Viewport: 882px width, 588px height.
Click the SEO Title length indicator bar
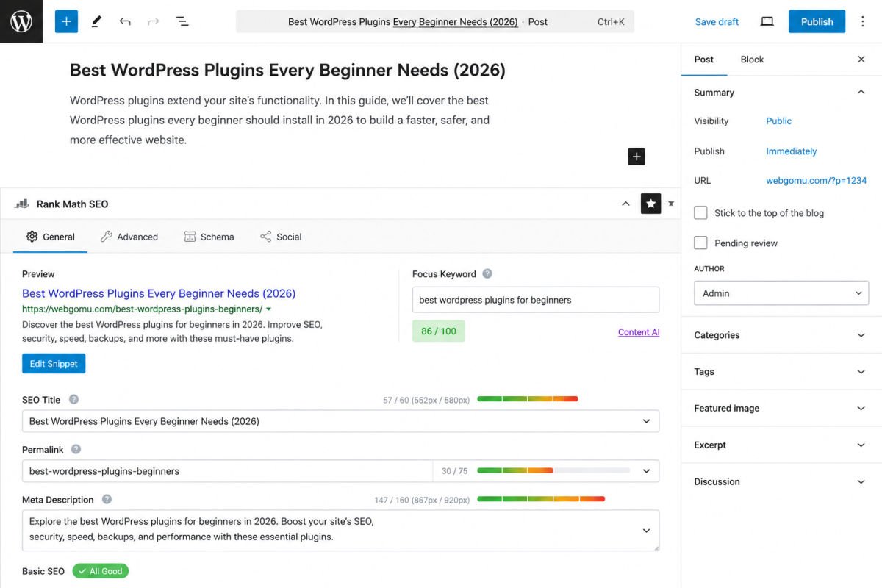click(528, 399)
